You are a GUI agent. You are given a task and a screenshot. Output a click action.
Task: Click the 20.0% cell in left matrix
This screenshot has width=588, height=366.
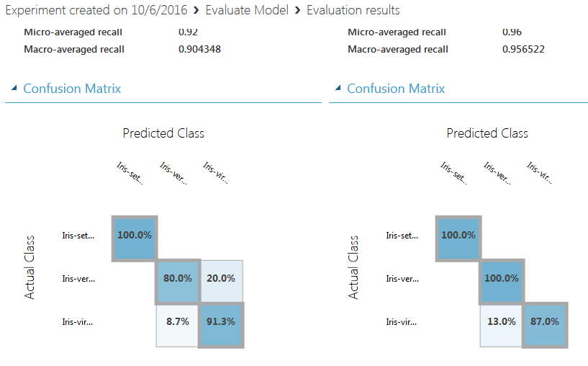point(221,279)
